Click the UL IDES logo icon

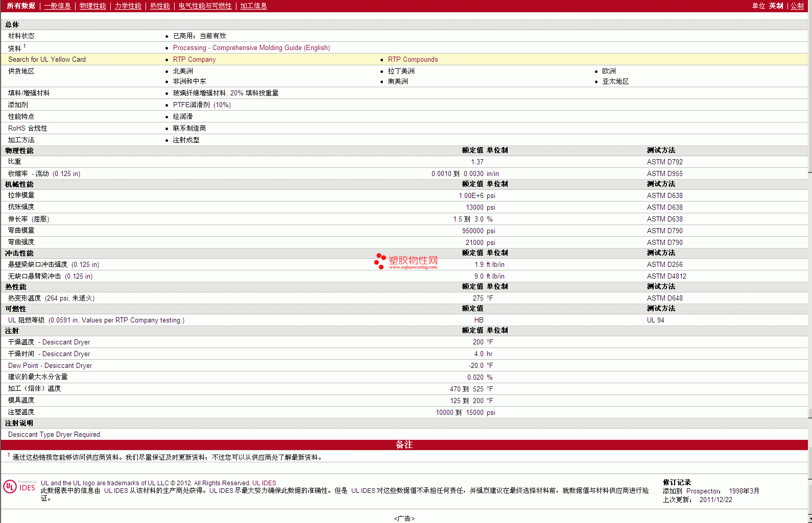tap(19, 487)
